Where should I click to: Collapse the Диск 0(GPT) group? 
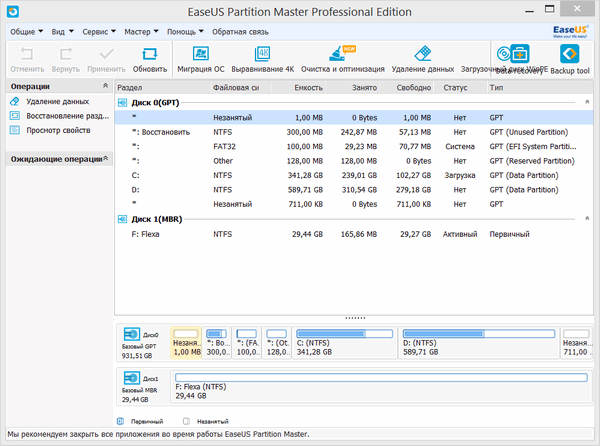(587, 102)
